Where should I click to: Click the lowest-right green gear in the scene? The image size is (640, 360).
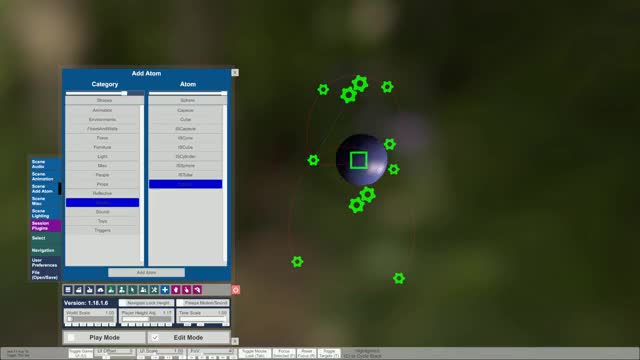399,278
